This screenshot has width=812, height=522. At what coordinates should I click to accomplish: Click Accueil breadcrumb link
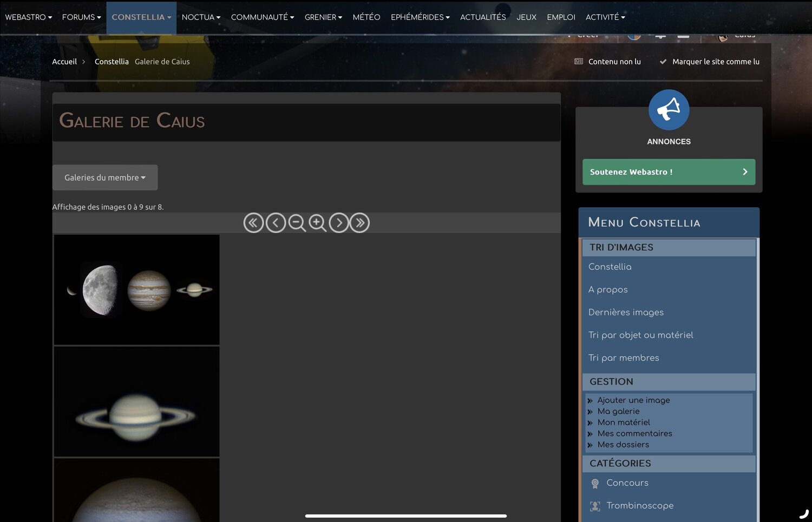pyautogui.click(x=64, y=62)
